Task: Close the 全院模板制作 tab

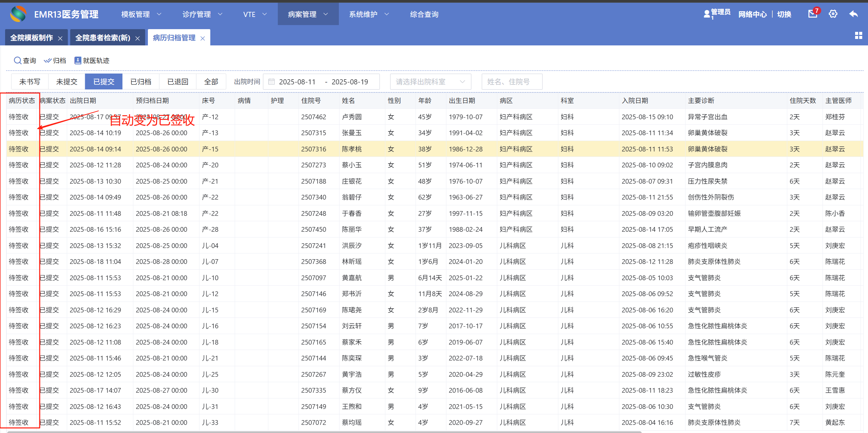Action: click(x=60, y=38)
